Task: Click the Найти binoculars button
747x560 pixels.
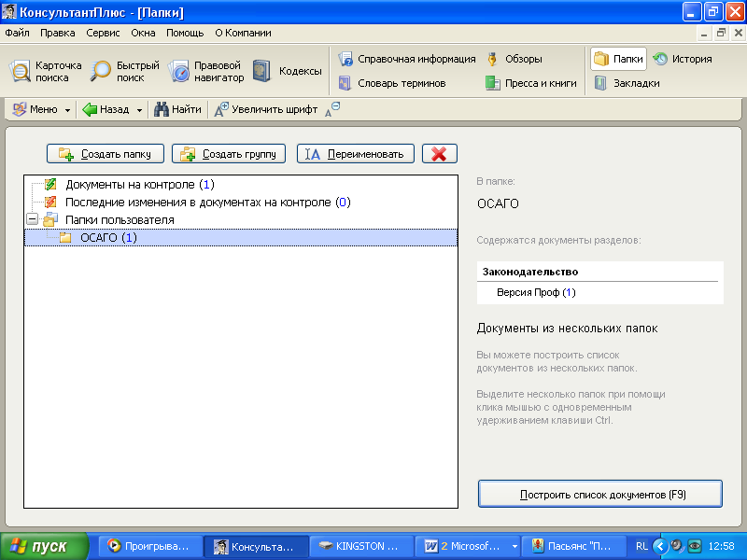Action: tap(177, 109)
